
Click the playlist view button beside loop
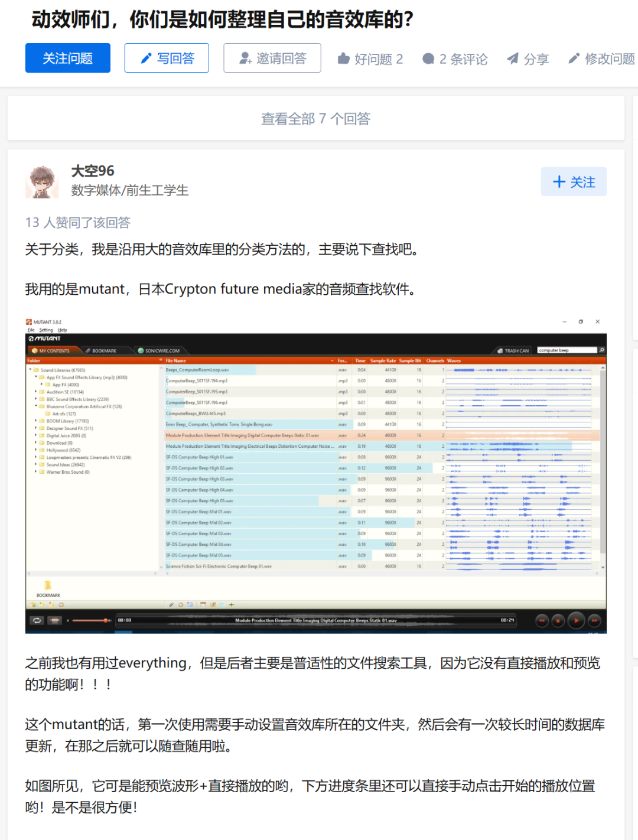pos(55,620)
